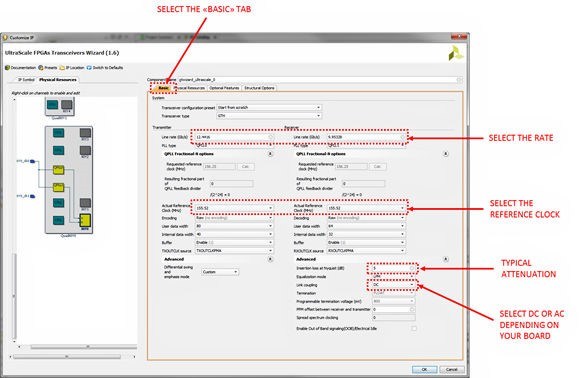This screenshot has height=378, width=586.
Task: Click transmitter Line rate input field
Action: (x=234, y=137)
